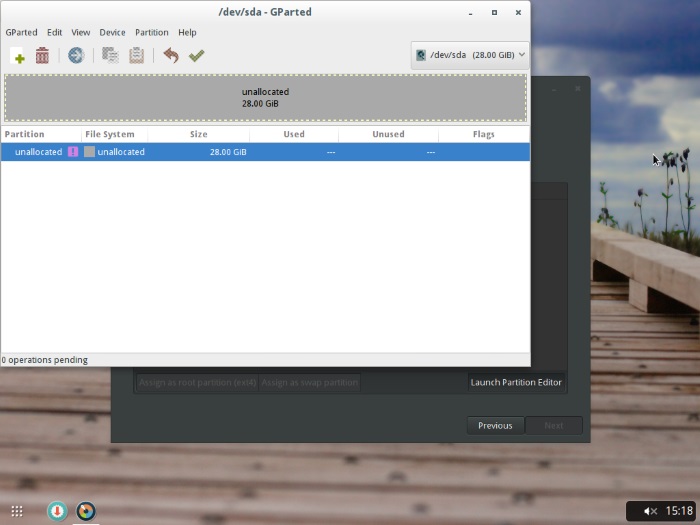Create a new partition with the plus icon
This screenshot has height=525, width=700.
pos(17,55)
